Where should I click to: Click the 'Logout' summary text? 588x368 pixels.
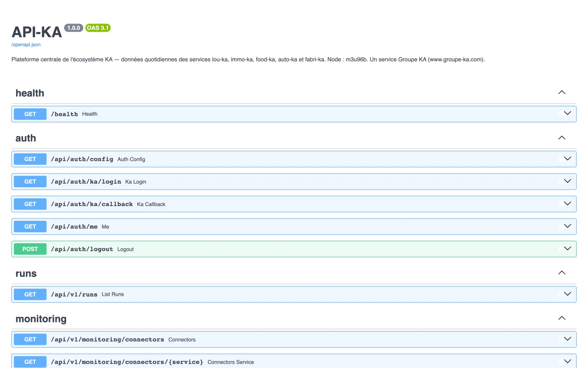[125, 250]
